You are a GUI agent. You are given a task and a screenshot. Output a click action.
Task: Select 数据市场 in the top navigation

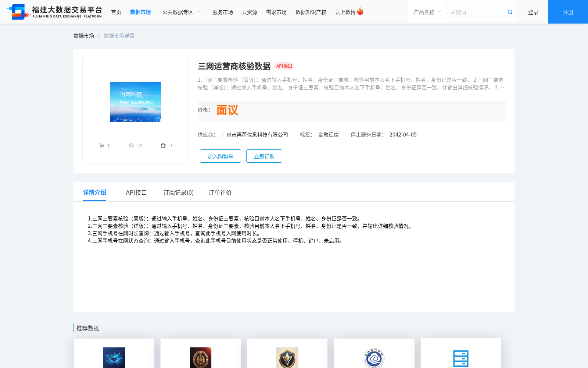tap(140, 12)
